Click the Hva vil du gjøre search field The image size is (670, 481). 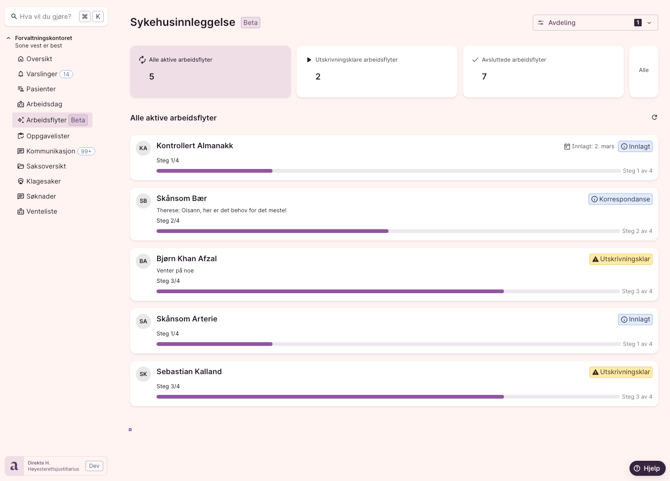tap(45, 17)
